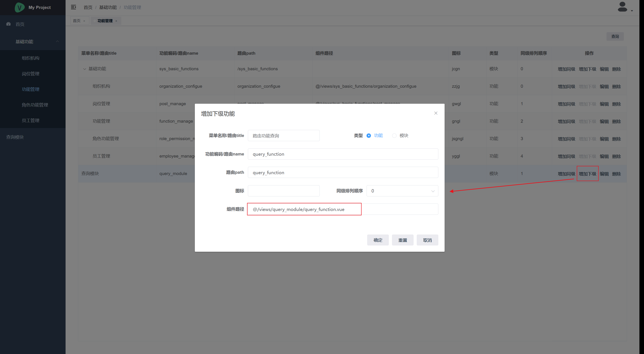Close the 首页 tab with its x
The height and width of the screenshot is (354, 644).
pyautogui.click(x=84, y=21)
